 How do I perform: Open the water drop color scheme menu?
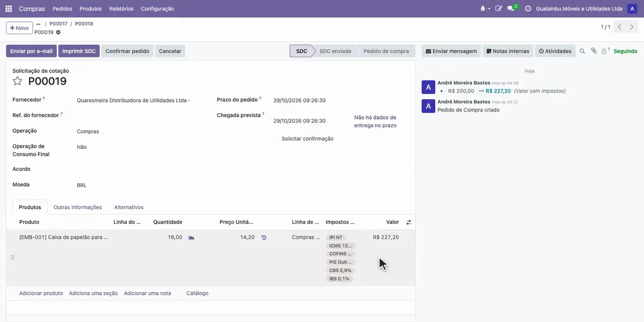click(485, 9)
